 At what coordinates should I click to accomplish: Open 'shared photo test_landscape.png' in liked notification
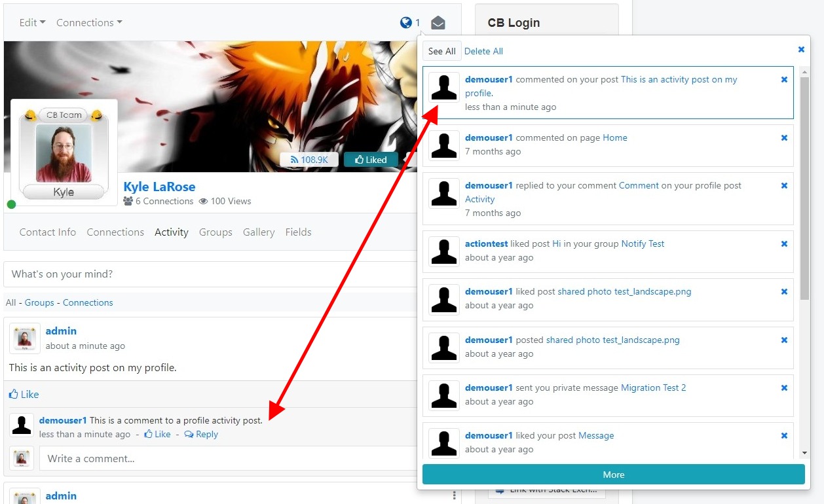(x=624, y=291)
